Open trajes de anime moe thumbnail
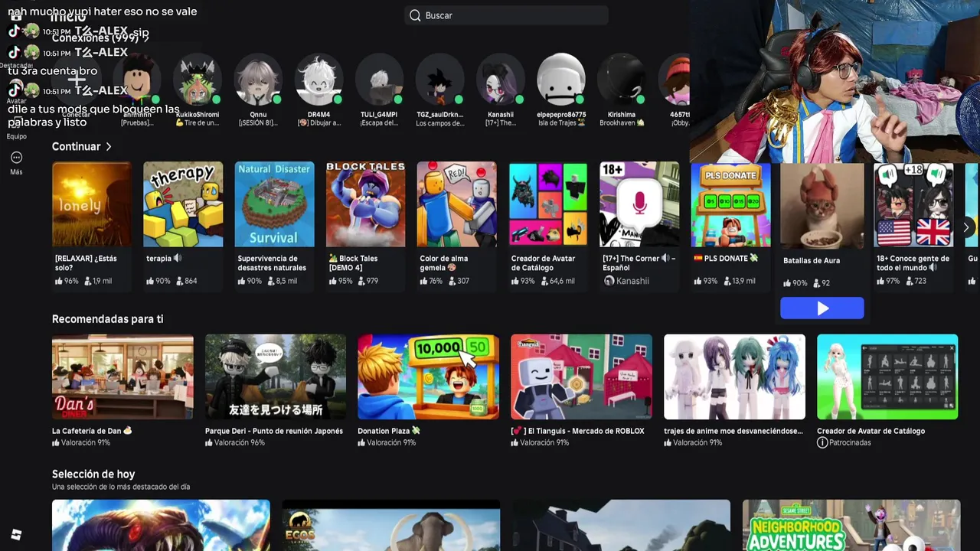 click(734, 377)
